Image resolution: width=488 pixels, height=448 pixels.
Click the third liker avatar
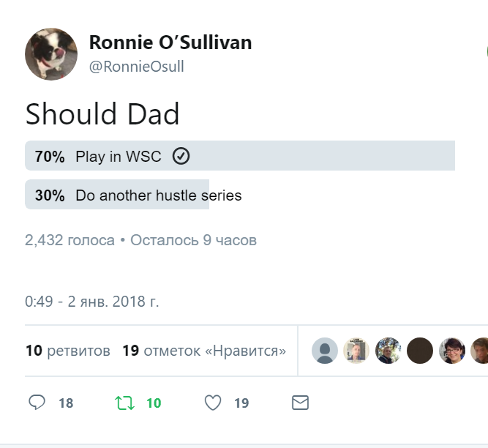point(388,351)
